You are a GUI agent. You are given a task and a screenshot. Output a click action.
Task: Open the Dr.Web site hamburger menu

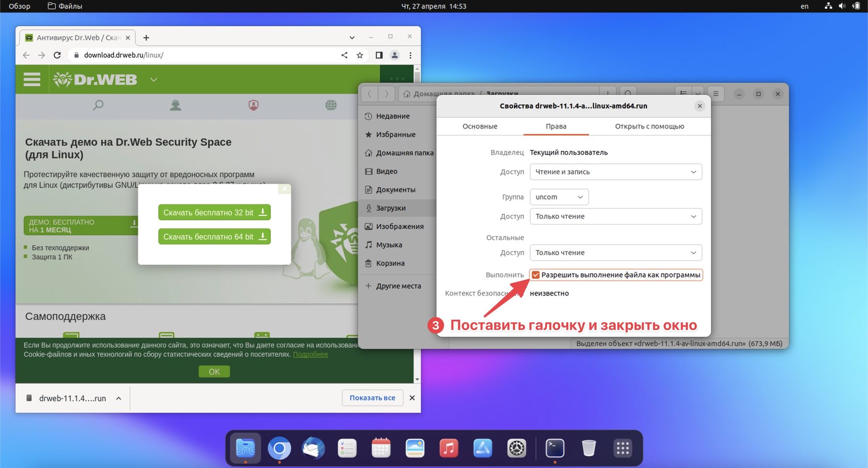pos(32,80)
